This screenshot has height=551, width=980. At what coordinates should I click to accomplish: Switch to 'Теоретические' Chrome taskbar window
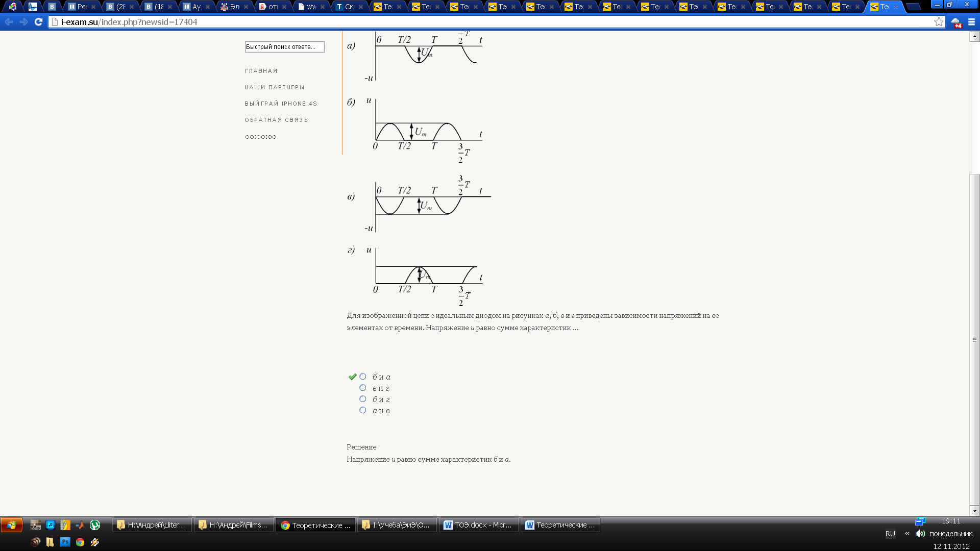[315, 525]
